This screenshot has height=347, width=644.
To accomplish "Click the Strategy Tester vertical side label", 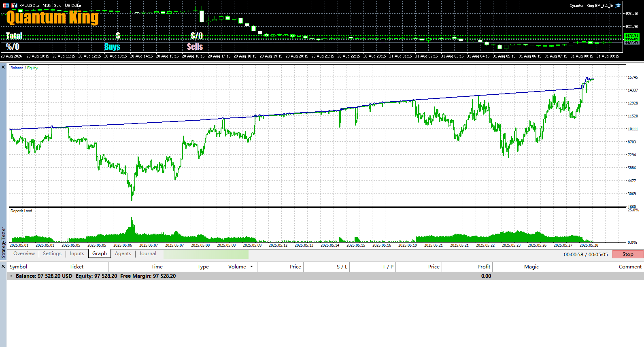I will pos(3,242).
